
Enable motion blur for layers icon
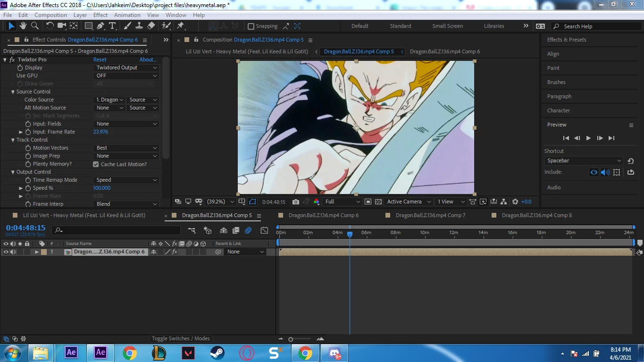[x=248, y=230]
